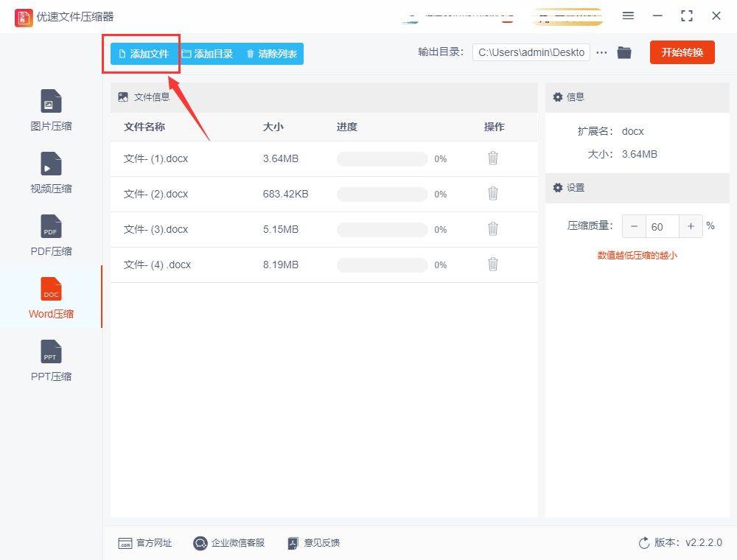Image resolution: width=737 pixels, height=560 pixels.
Task: Delete 文件- (3).docx with trash icon
Action: click(x=492, y=229)
